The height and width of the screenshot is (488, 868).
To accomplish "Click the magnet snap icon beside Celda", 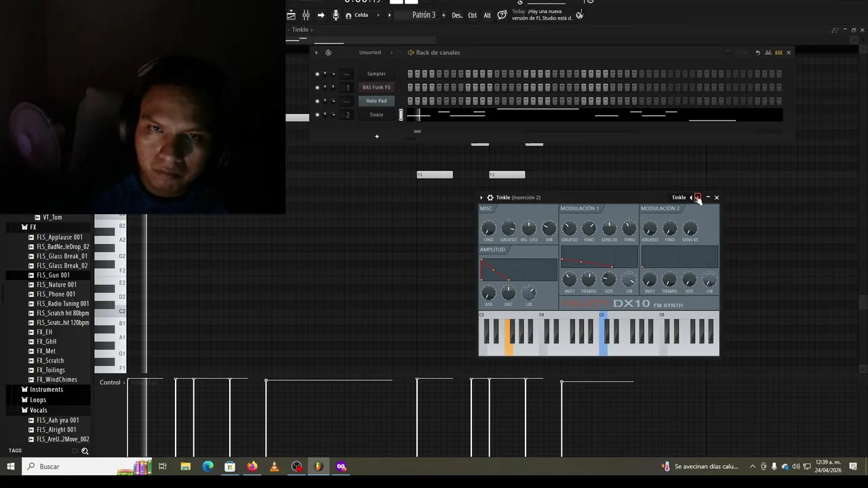I will point(349,15).
